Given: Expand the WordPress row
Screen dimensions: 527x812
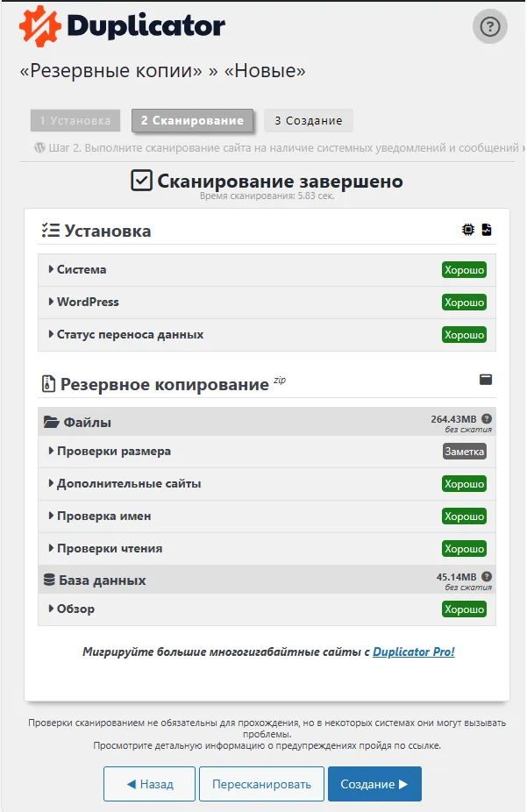Looking at the screenshot, I should [267, 302].
